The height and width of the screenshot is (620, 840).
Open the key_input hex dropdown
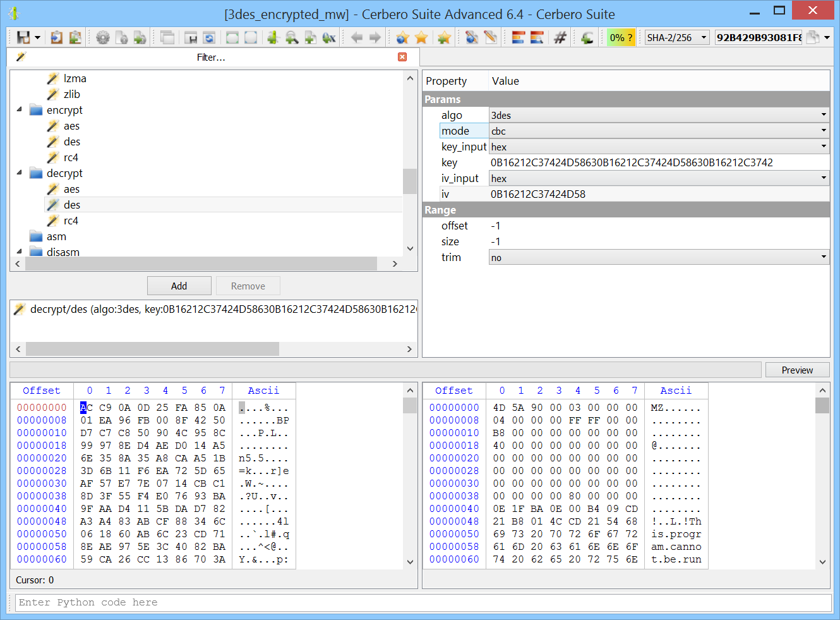click(x=659, y=147)
